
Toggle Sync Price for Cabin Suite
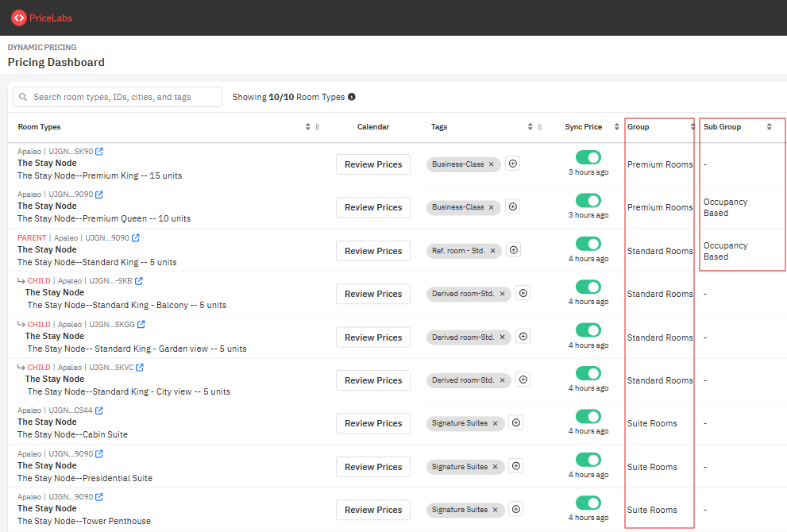point(588,417)
